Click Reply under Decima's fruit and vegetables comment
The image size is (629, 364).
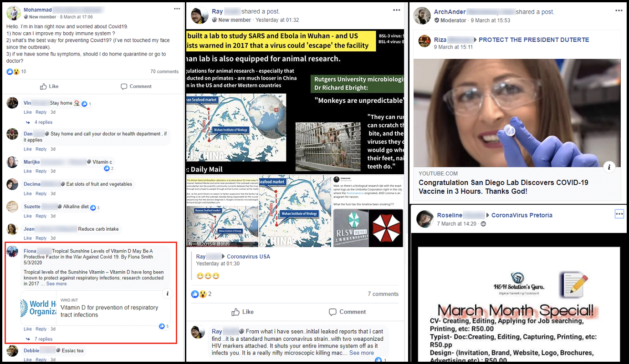pos(41,194)
